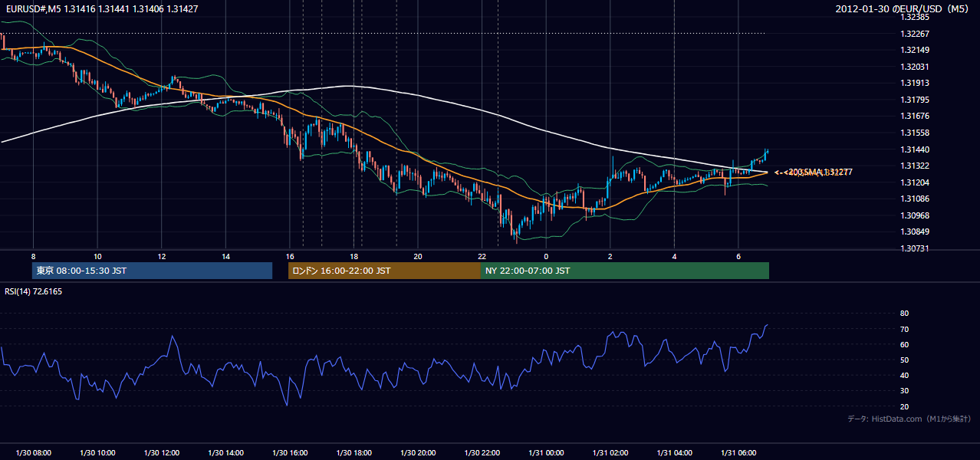The image size is (980, 460).
Task: Click price axis value 1.31322
Action: pyautogui.click(x=915, y=166)
